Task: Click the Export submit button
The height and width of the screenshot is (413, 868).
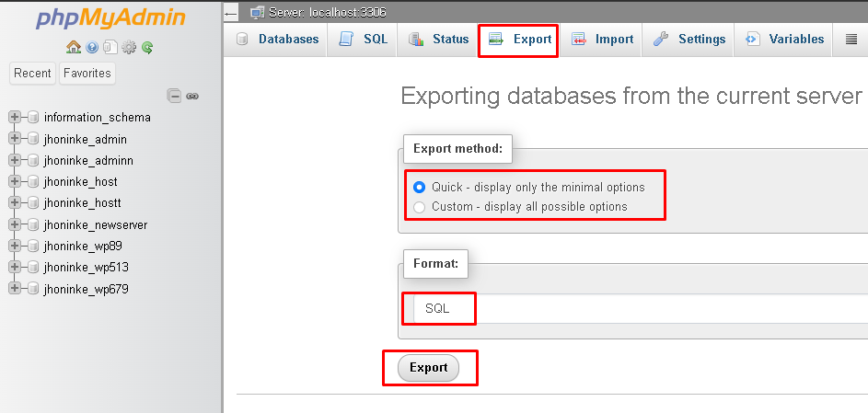Action: tap(428, 368)
